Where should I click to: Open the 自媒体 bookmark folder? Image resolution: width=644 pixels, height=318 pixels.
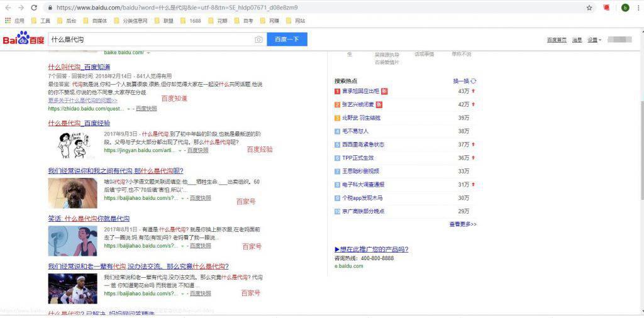(x=95, y=21)
